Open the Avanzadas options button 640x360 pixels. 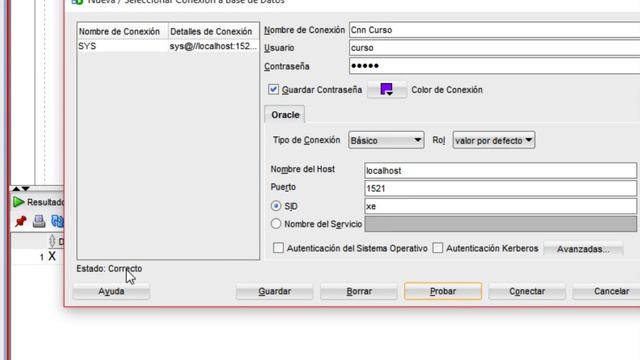[x=583, y=249]
